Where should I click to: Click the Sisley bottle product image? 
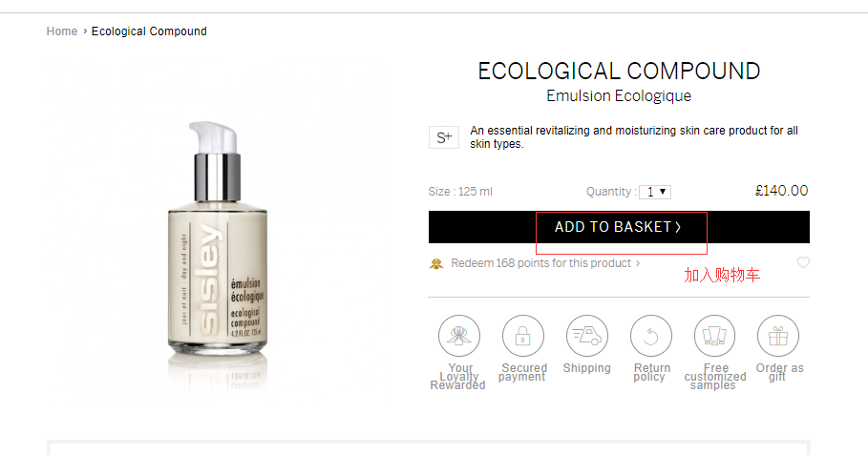tap(218, 238)
